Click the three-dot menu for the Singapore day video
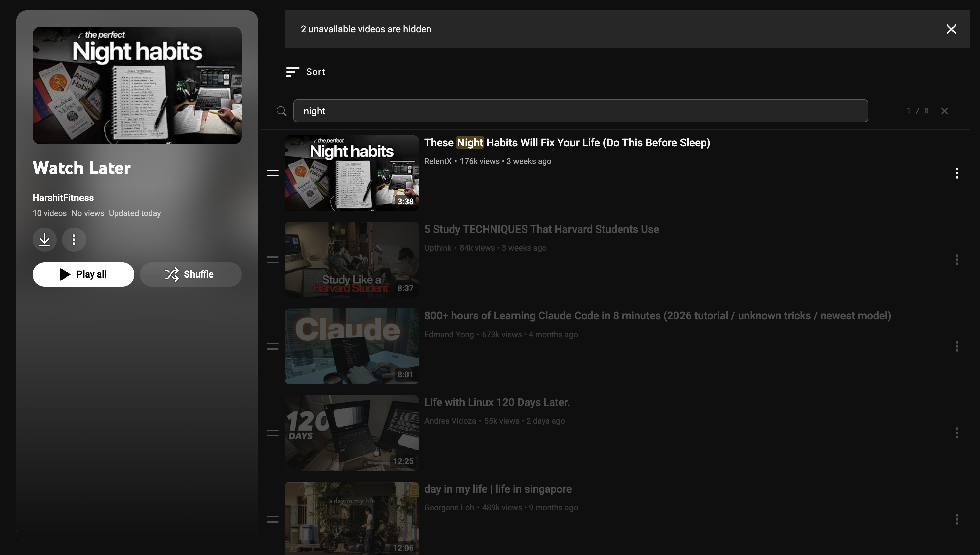Image resolution: width=980 pixels, height=555 pixels. click(957, 519)
